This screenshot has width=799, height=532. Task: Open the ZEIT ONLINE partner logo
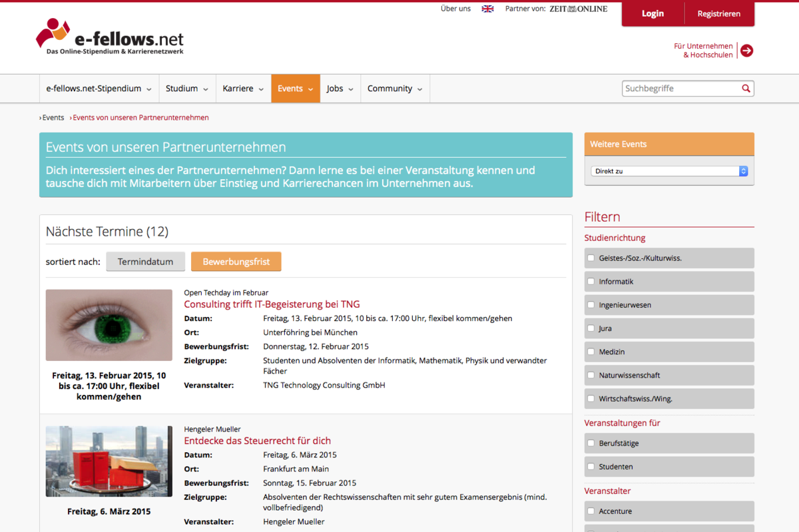tap(579, 9)
